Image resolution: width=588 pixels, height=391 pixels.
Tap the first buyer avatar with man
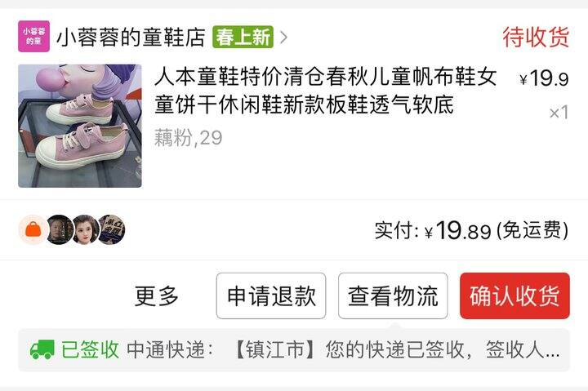[x=60, y=229]
